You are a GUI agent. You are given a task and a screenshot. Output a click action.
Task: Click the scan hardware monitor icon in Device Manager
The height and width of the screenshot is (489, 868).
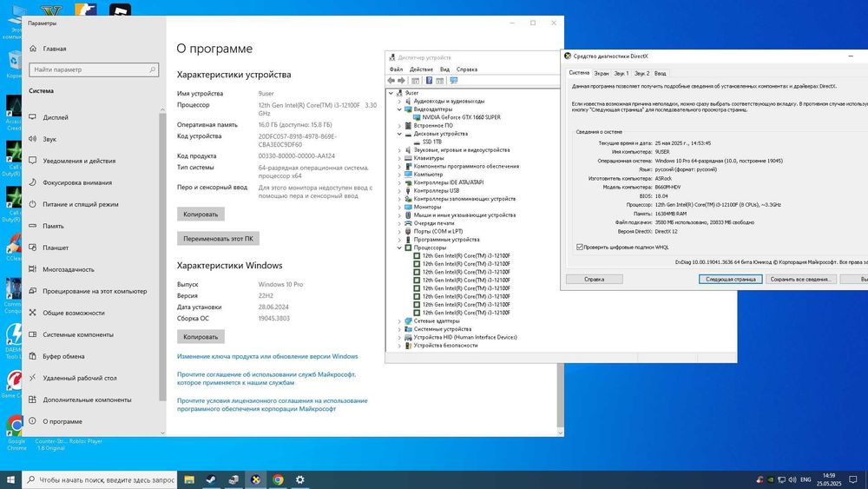click(x=454, y=80)
